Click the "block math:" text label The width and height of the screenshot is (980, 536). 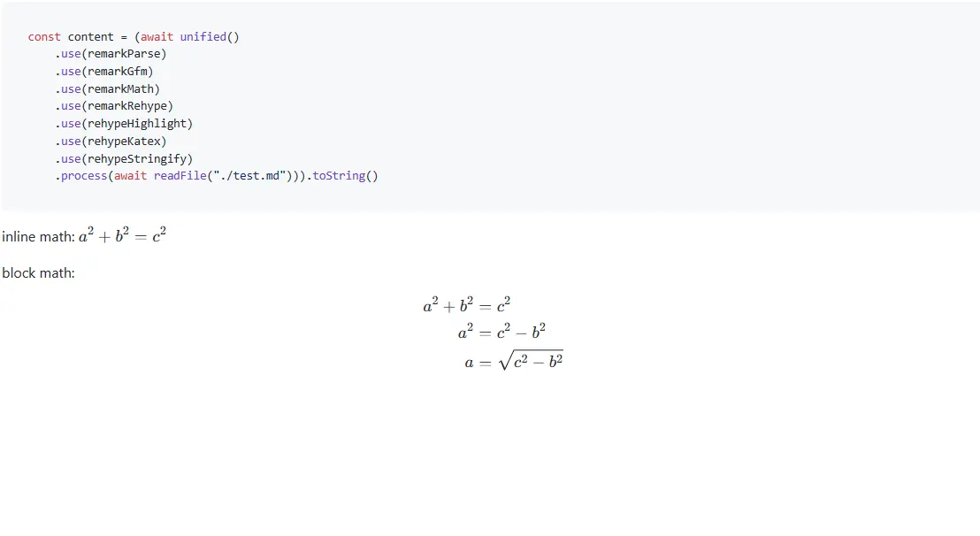point(38,273)
